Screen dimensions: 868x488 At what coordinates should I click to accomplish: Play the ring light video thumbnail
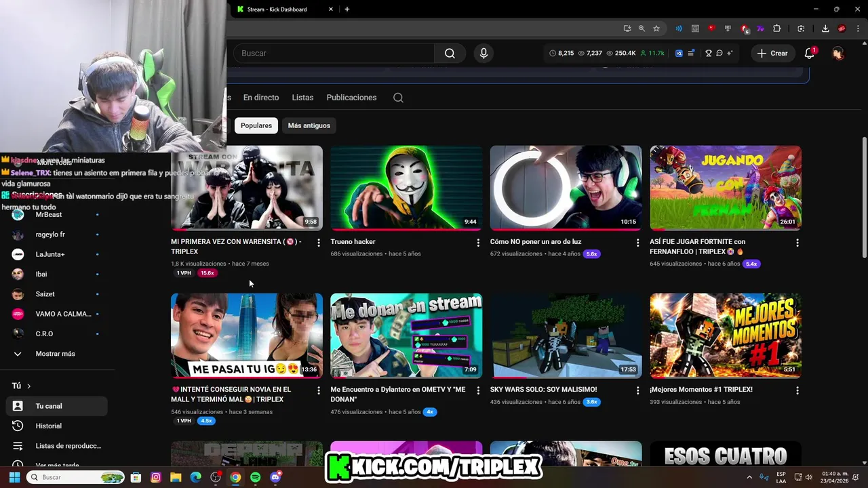click(566, 188)
